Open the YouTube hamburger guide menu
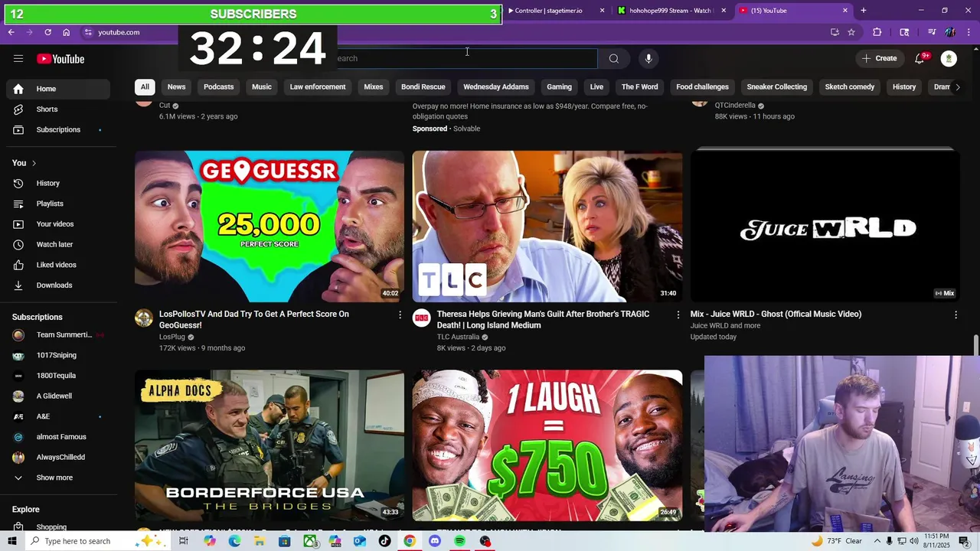The image size is (980, 551). pos(18,59)
